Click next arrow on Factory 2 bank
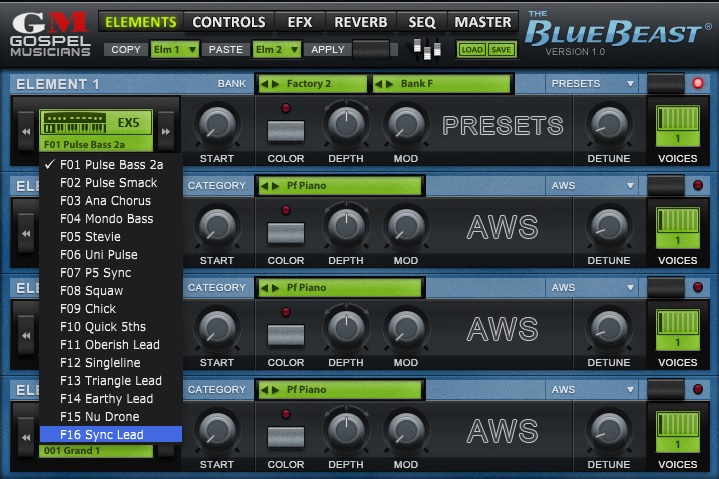The image size is (719, 479). point(275,84)
